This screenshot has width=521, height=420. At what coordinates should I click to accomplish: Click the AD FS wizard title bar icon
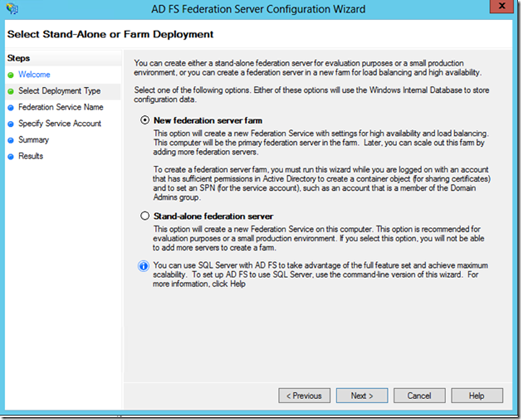tap(13, 9)
